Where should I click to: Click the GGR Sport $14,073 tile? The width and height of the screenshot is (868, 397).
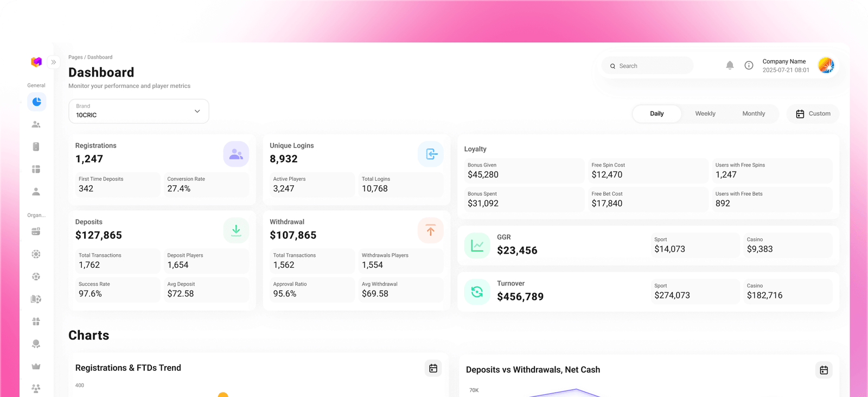[x=695, y=245]
